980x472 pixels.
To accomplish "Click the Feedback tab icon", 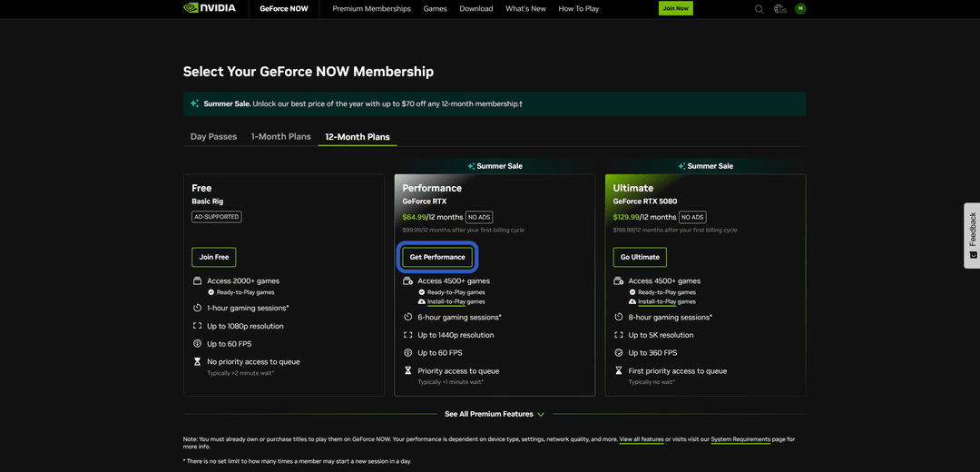I will pos(973,255).
